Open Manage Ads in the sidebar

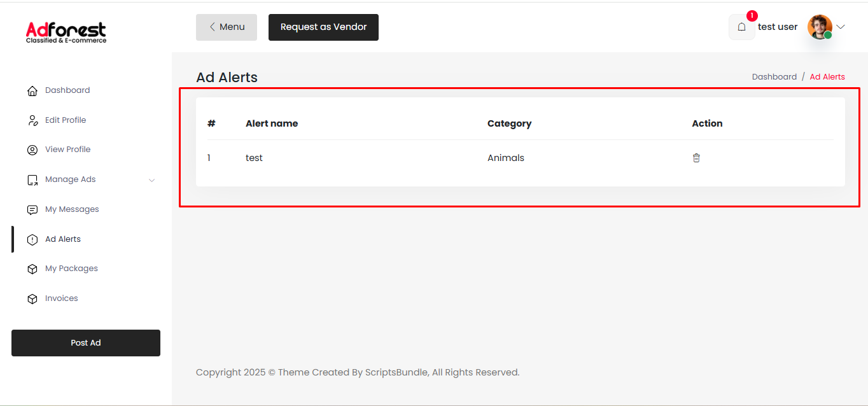tap(70, 179)
